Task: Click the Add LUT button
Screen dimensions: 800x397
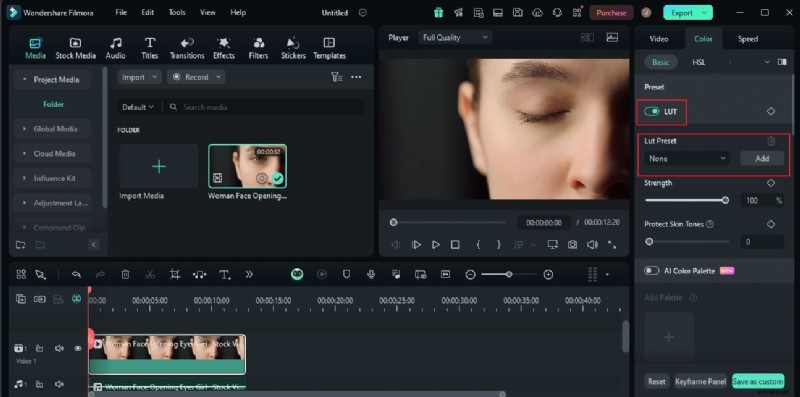Action: pyautogui.click(x=762, y=159)
